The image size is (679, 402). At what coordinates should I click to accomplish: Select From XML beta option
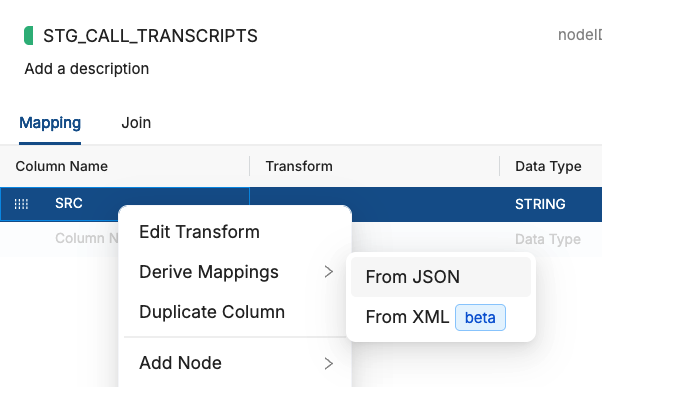point(407,318)
